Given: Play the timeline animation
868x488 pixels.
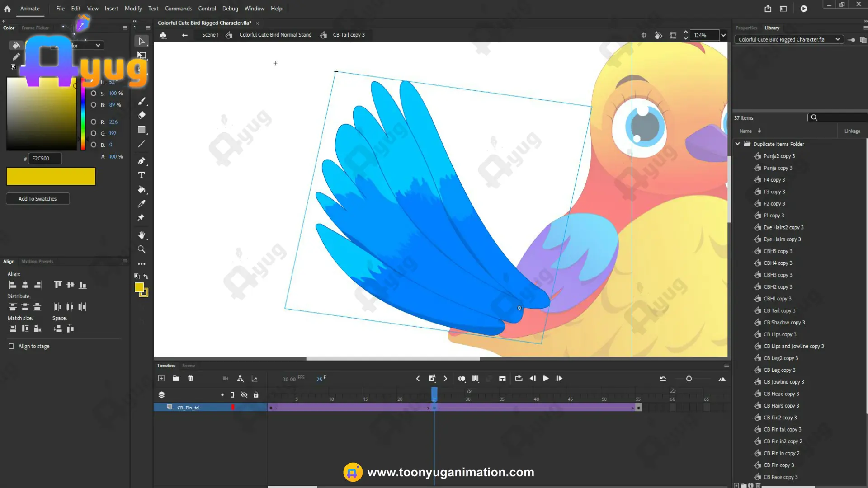Looking at the screenshot, I should [546, 379].
